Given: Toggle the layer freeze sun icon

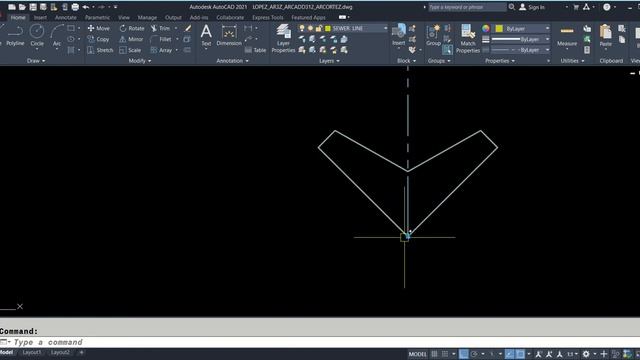Looking at the screenshot, I should (x=310, y=28).
